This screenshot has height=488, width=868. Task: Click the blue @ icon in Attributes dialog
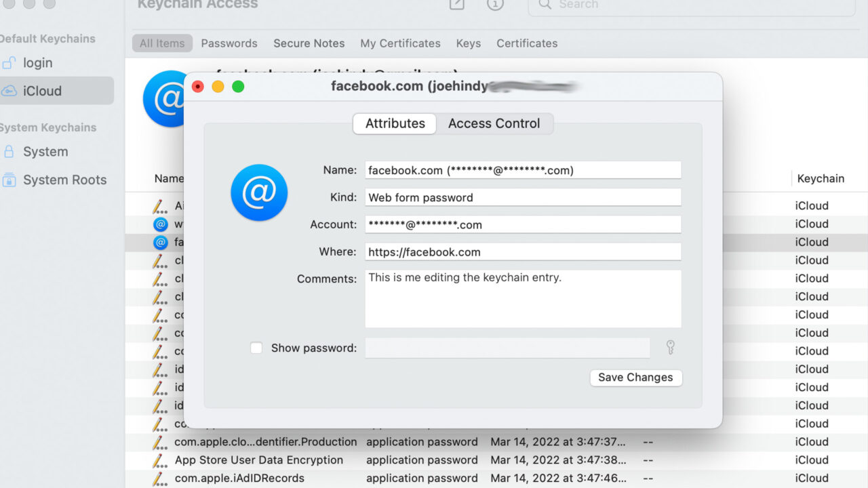(259, 192)
